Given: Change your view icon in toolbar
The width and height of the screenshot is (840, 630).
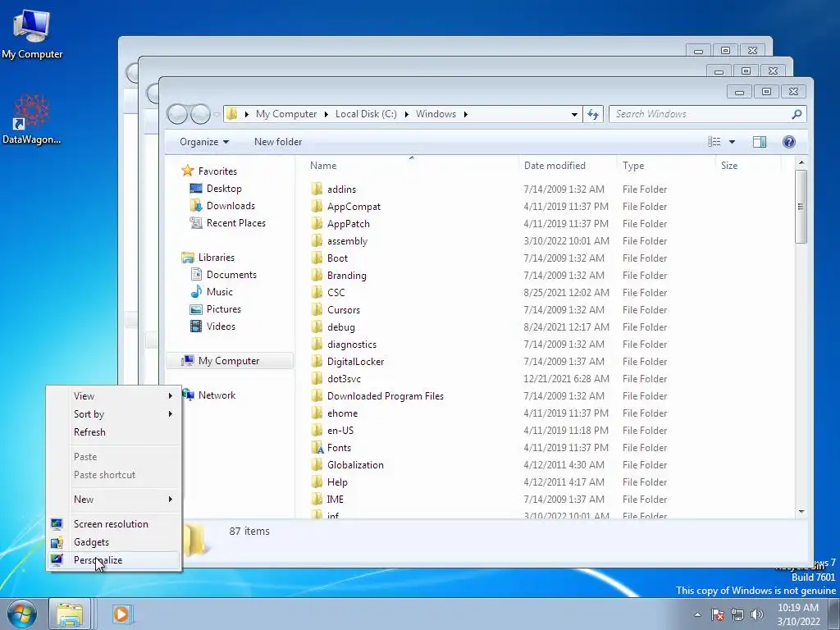Looking at the screenshot, I should point(714,142).
